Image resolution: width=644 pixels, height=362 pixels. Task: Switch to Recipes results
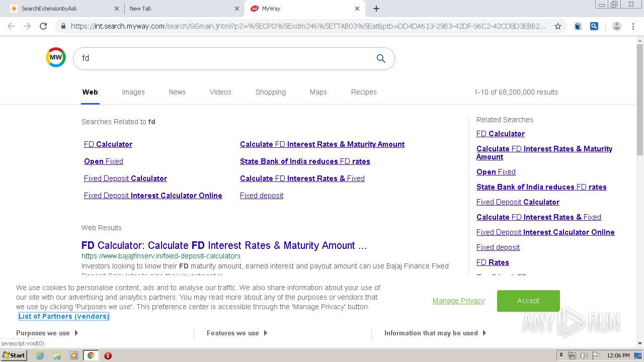point(364,92)
